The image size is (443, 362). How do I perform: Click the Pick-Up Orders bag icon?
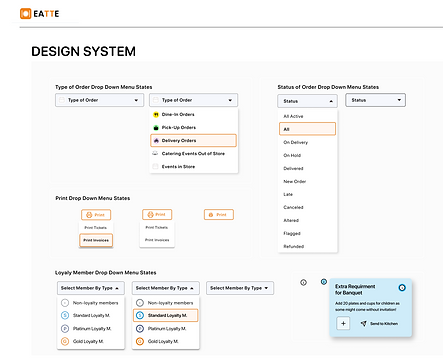(x=156, y=128)
